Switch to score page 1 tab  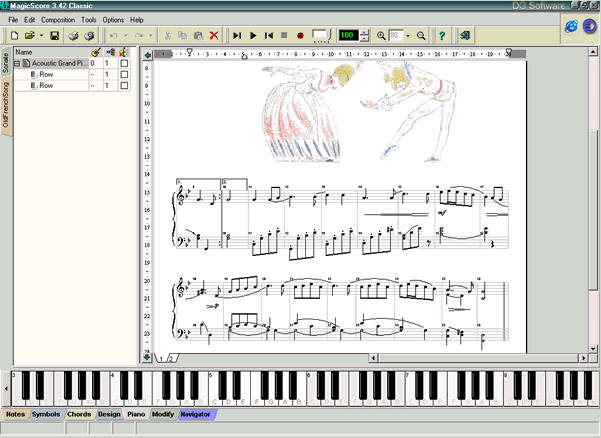point(161,359)
